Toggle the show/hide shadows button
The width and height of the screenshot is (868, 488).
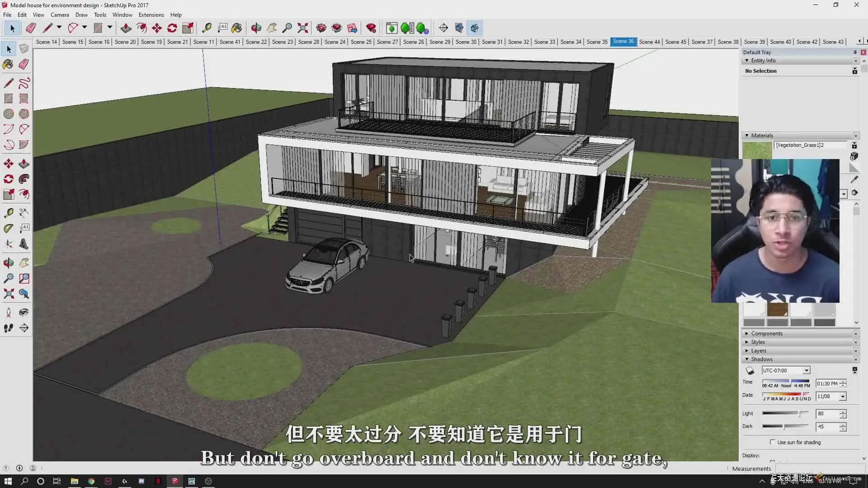coord(750,371)
